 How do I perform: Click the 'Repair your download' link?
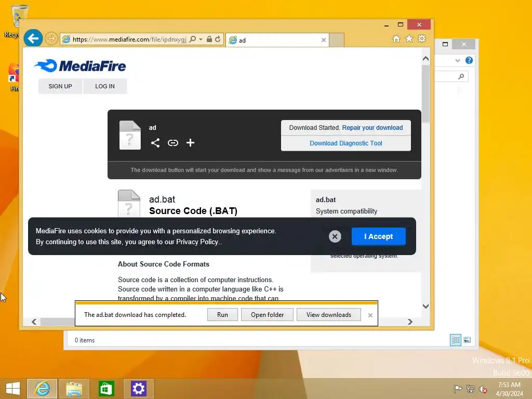372,128
